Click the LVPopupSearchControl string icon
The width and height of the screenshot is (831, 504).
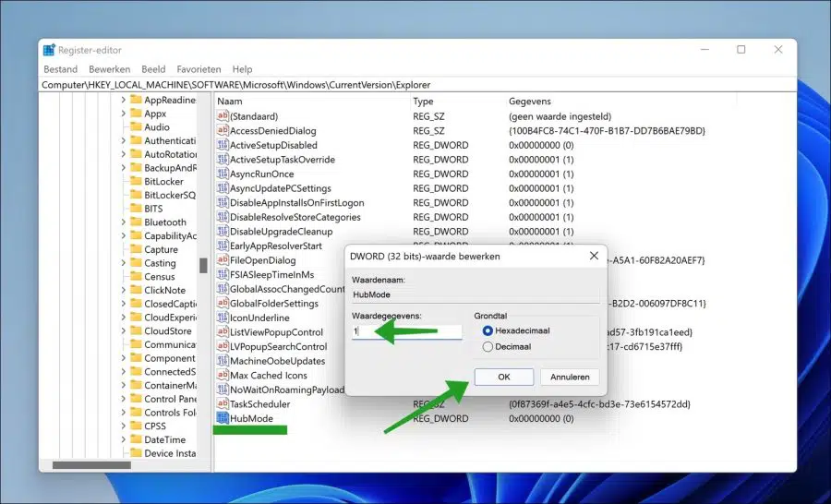223,346
